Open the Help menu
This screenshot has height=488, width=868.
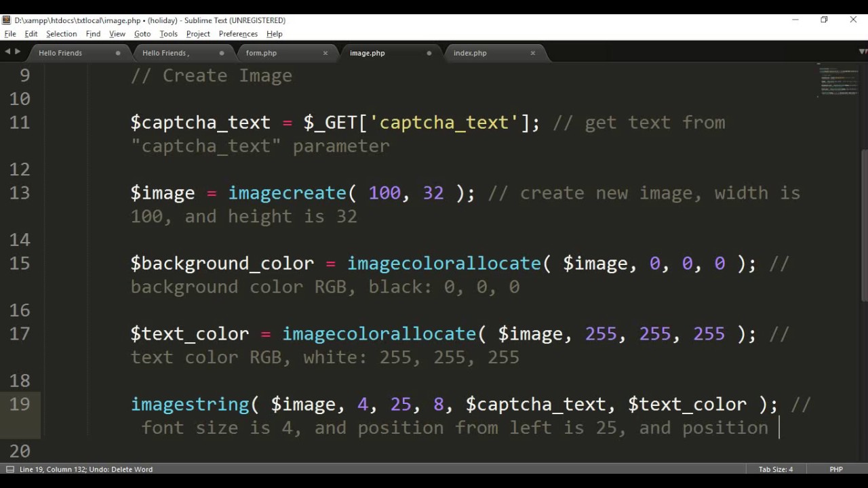(274, 34)
